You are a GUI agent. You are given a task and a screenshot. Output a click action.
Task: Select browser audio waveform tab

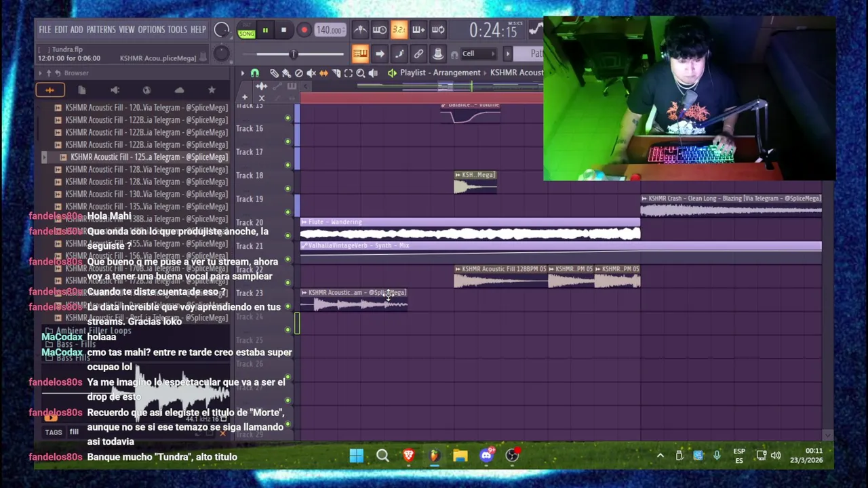pyautogui.click(x=50, y=89)
